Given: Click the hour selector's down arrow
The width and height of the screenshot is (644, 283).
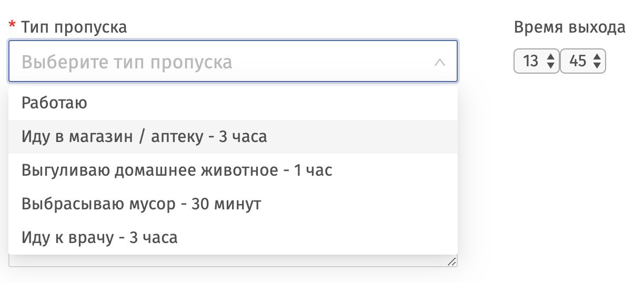Looking at the screenshot, I should [551, 65].
